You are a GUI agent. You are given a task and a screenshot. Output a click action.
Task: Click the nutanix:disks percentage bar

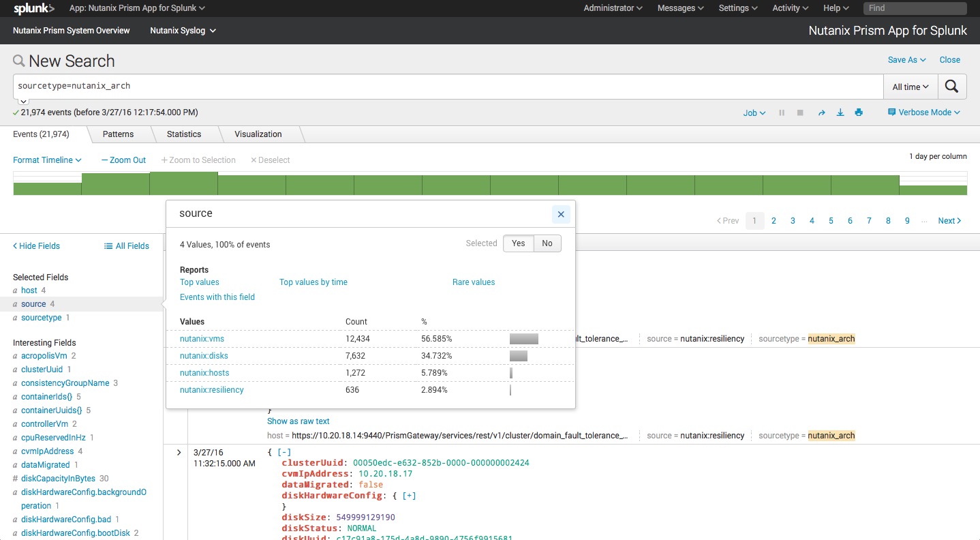coord(519,356)
